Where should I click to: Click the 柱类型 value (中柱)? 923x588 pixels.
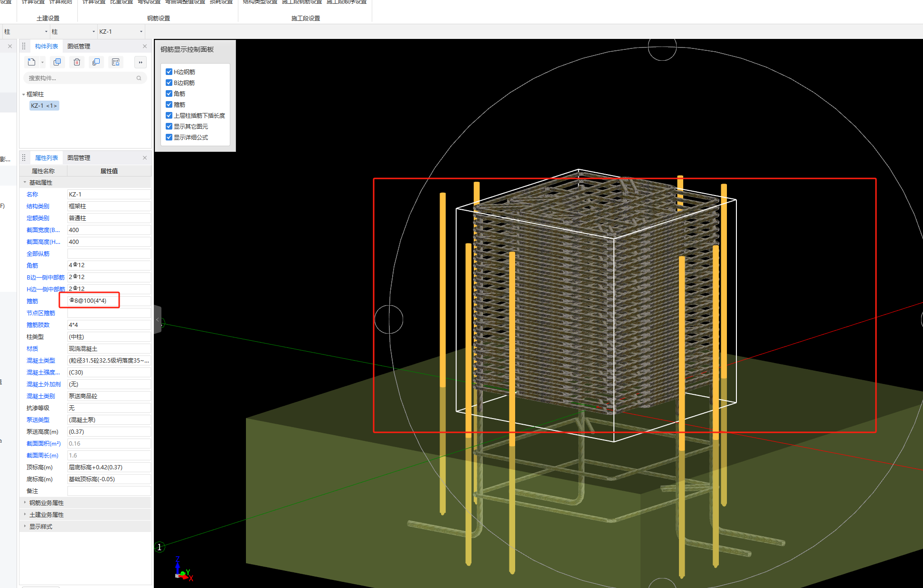(109, 337)
